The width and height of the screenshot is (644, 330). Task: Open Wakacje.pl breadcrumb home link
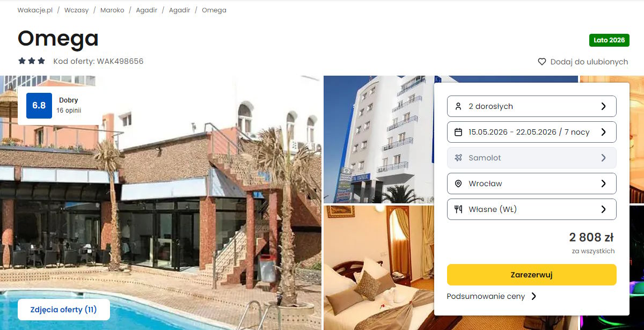35,10
